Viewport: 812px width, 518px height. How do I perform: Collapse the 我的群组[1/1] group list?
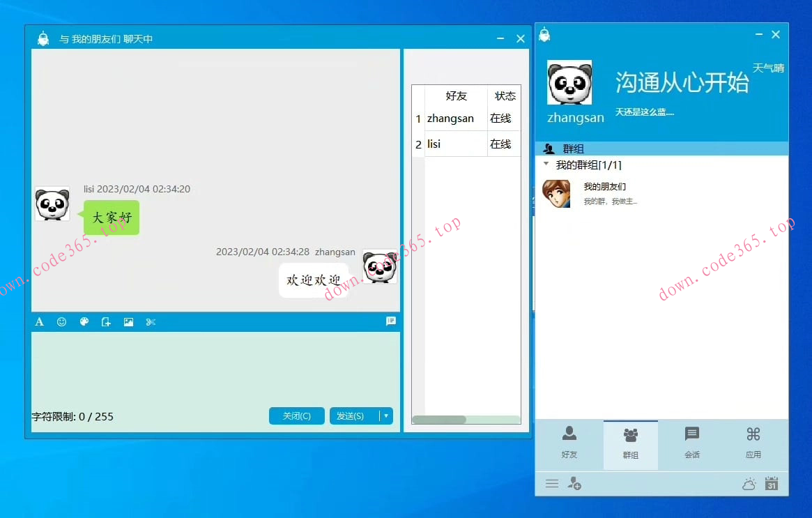(x=546, y=165)
